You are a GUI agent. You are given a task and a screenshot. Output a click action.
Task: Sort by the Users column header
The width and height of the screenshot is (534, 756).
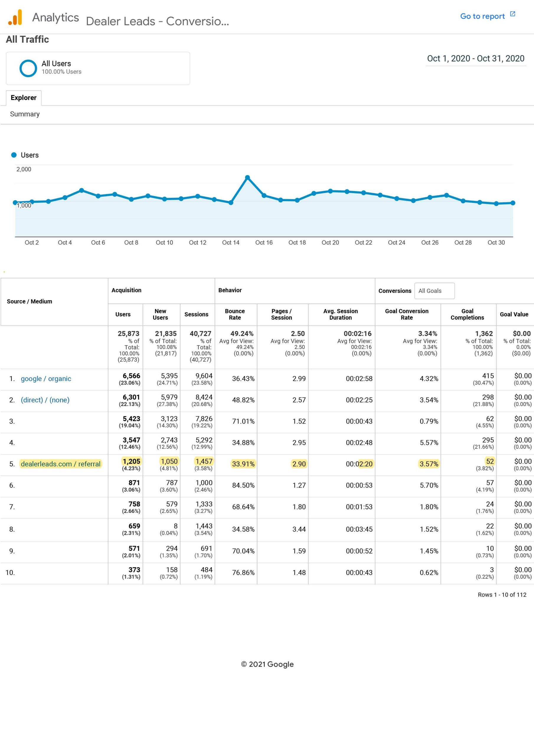123,315
